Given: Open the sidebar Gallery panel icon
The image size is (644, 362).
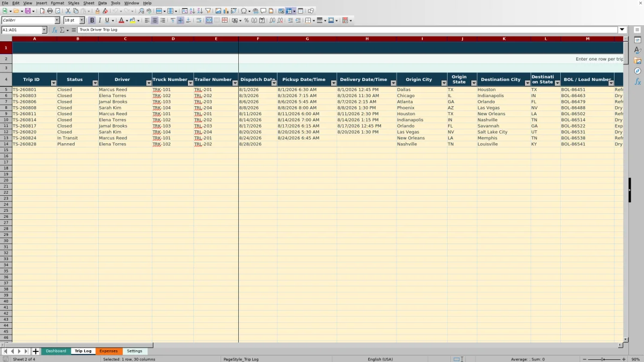Looking at the screenshot, I should coord(638,61).
